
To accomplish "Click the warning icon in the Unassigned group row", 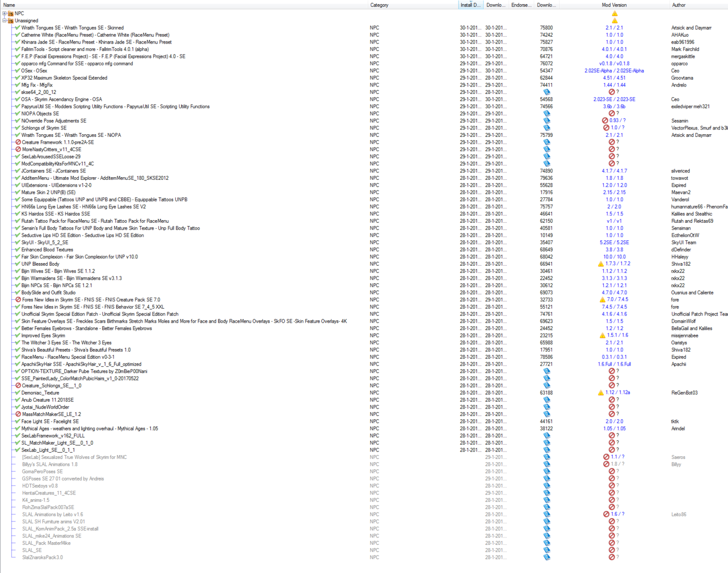I will click(x=614, y=21).
